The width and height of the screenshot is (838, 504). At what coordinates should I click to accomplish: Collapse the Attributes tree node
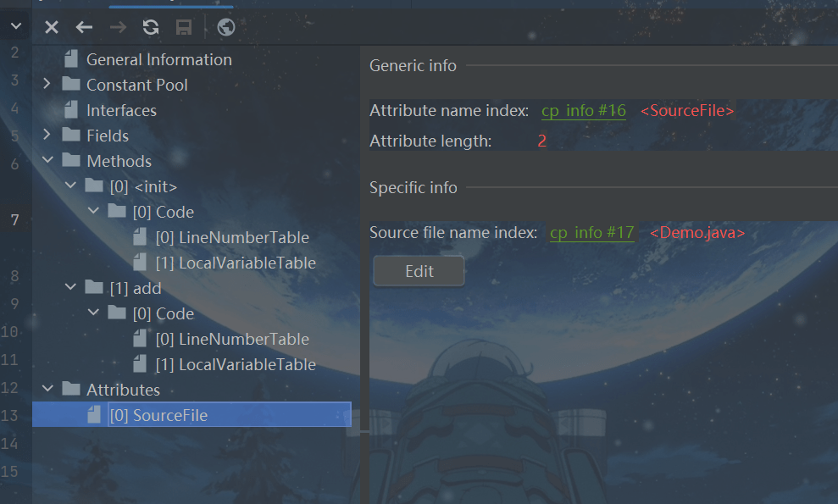[47, 390]
